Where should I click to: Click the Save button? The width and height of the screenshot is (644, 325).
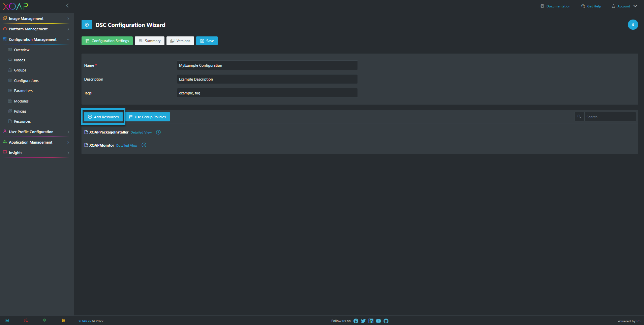coord(207,41)
